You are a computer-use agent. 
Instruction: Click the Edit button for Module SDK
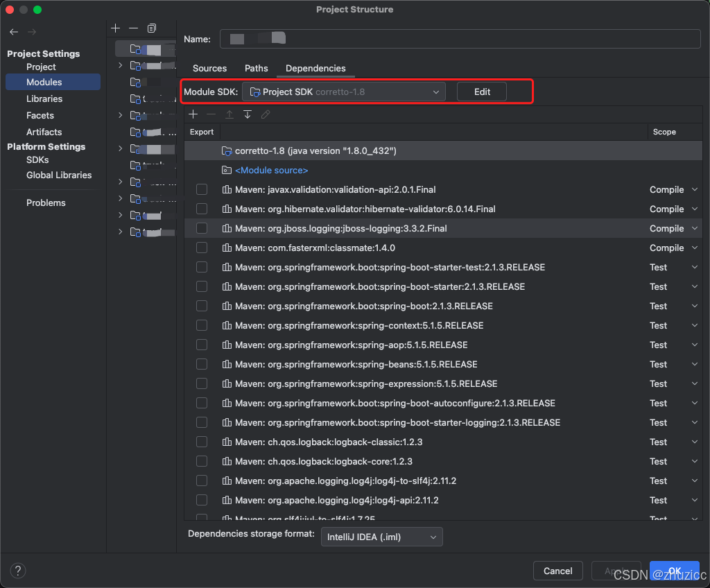click(x=482, y=92)
